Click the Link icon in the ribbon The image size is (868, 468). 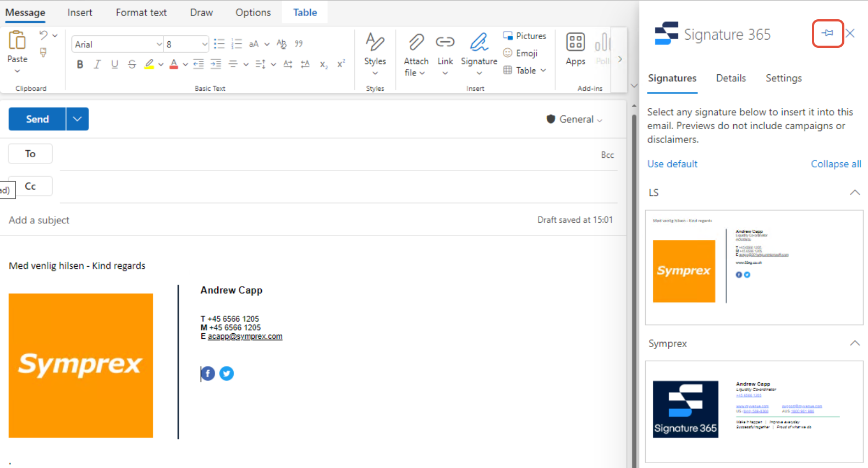(445, 42)
